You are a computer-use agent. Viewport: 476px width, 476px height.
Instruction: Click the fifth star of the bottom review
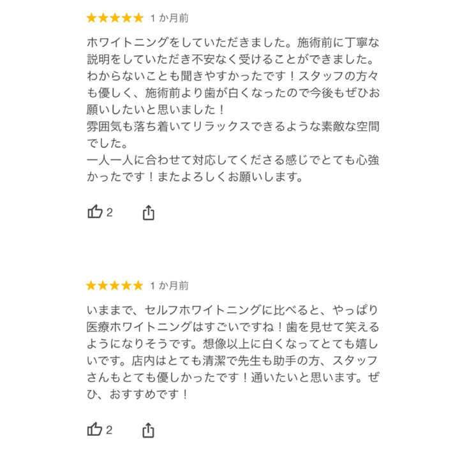click(x=138, y=285)
